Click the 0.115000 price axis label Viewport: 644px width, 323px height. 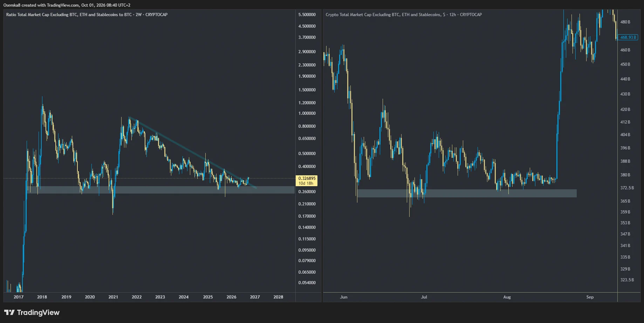pyautogui.click(x=307, y=239)
